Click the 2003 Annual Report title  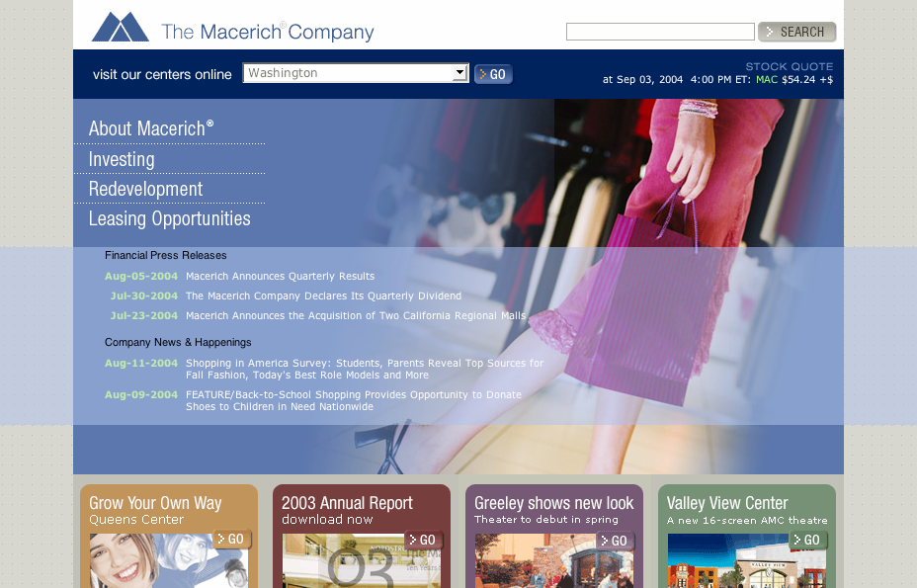[348, 503]
